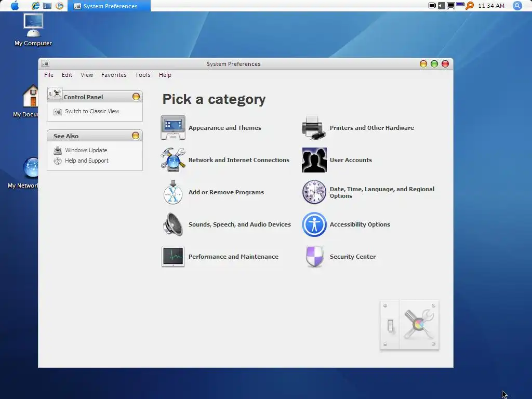Open the Edit menu

(67, 75)
